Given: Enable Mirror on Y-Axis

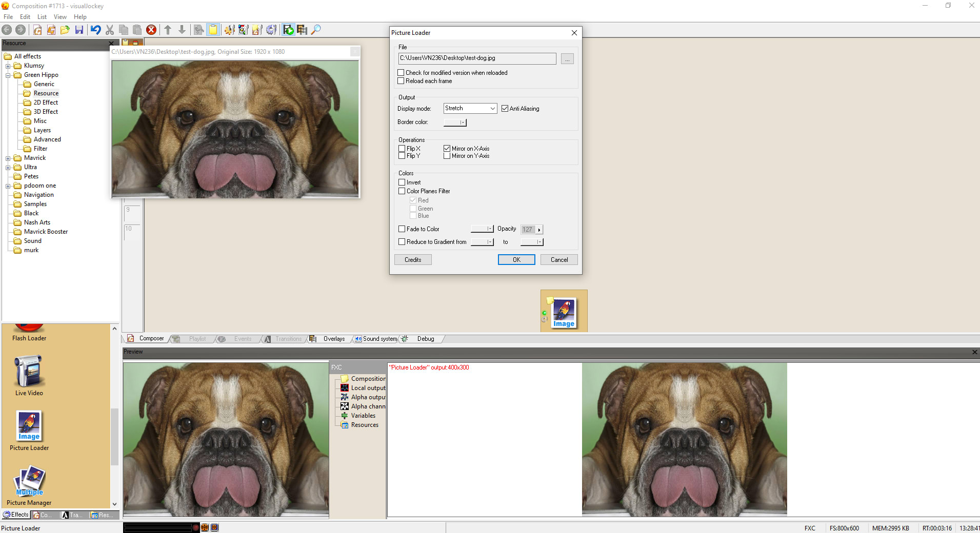Looking at the screenshot, I should click(x=447, y=156).
